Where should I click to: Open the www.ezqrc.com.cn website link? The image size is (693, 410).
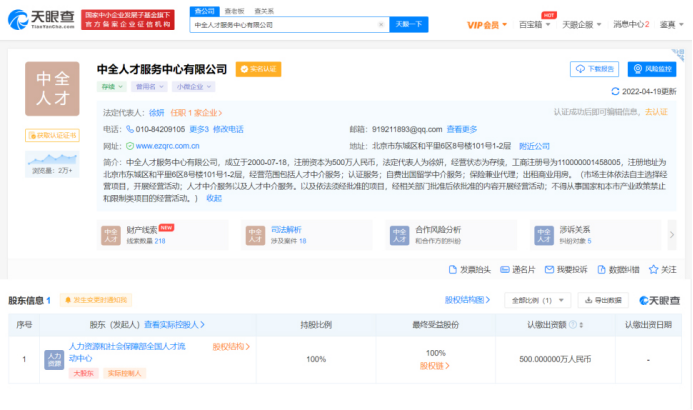point(169,145)
